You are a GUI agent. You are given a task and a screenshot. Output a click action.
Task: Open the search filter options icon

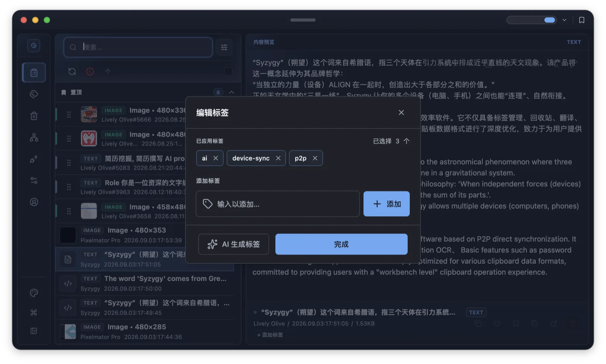tap(224, 47)
